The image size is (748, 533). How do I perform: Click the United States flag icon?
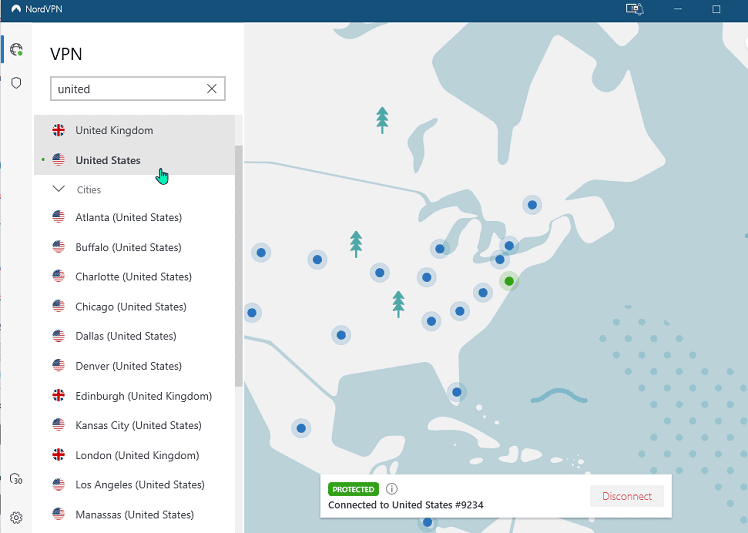point(59,160)
